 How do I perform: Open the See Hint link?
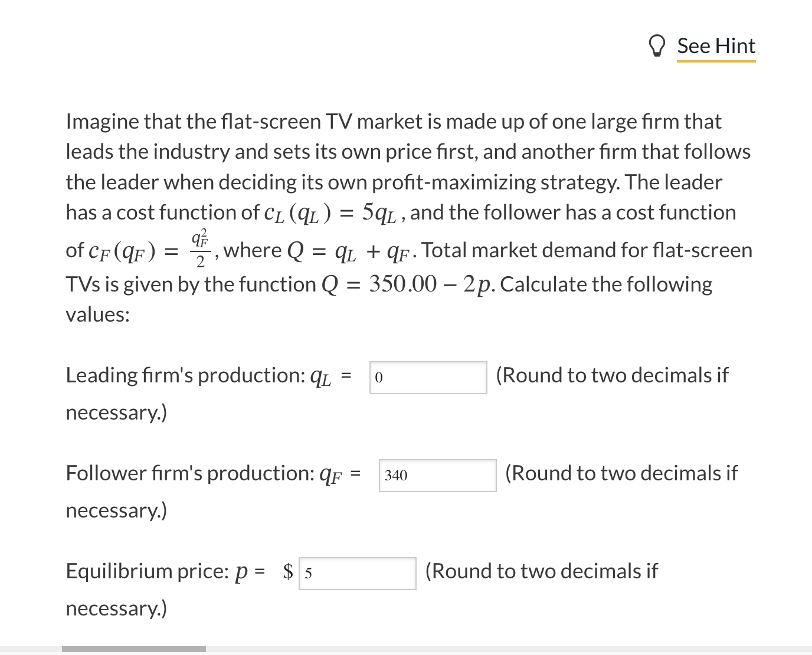pos(716,46)
